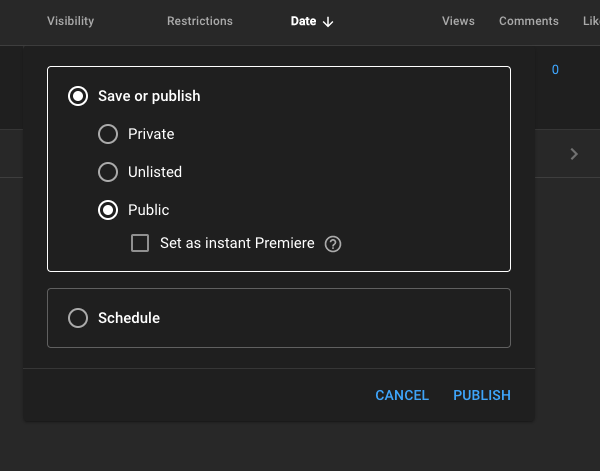Click the Date sort descending arrow
The image size is (600, 471).
pyautogui.click(x=328, y=22)
